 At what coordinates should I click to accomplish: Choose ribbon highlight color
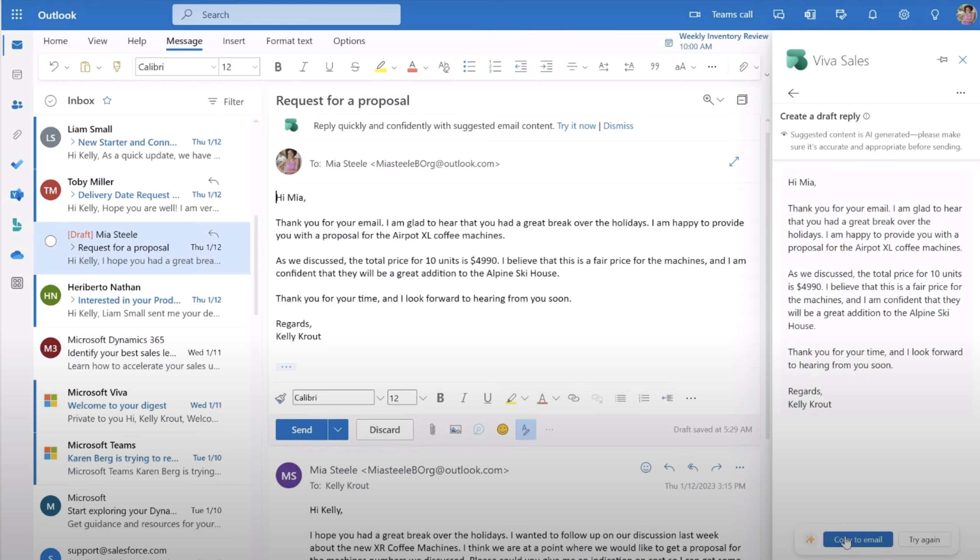(380, 67)
